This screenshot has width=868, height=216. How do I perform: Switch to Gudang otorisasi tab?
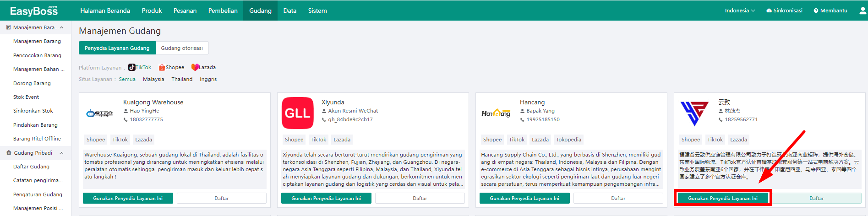click(x=182, y=48)
